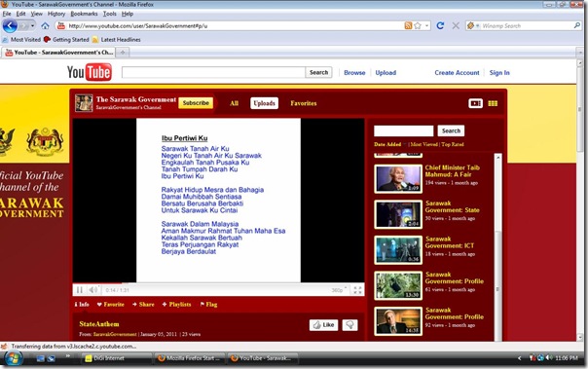The height and width of the screenshot is (369, 588).
Task: Click the YouTube header Search button
Action: (x=318, y=72)
